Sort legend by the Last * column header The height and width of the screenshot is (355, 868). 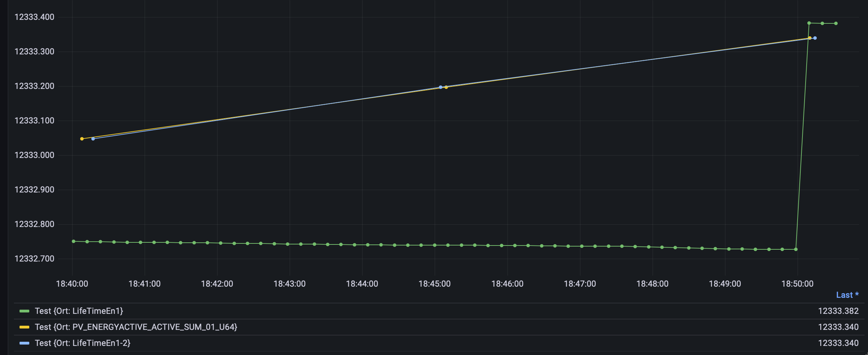coord(847,295)
